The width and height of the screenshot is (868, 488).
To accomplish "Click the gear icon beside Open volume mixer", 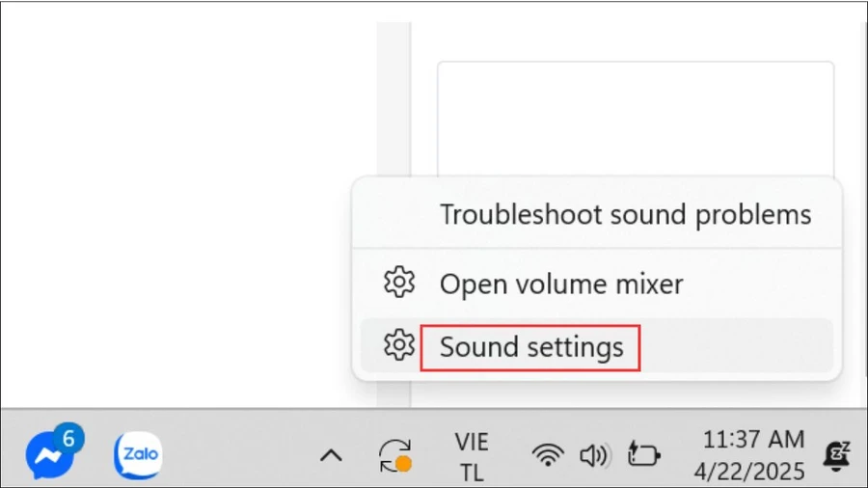I will (399, 283).
